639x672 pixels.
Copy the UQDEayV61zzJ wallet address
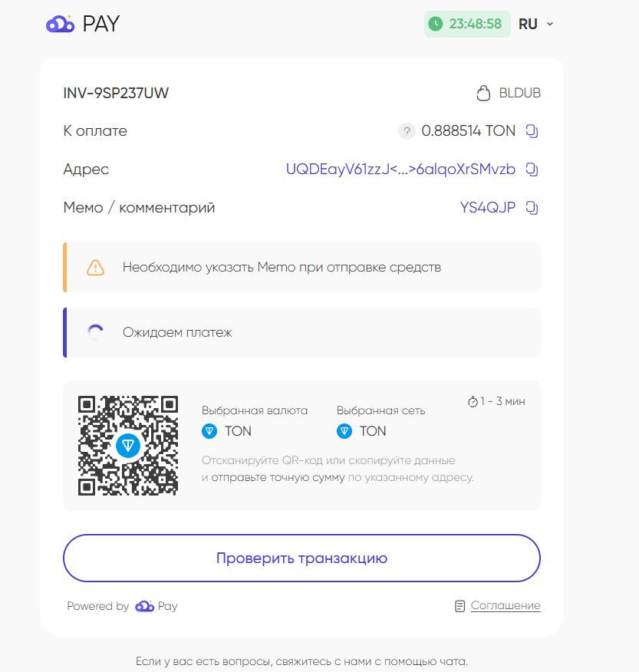pyautogui.click(x=532, y=169)
